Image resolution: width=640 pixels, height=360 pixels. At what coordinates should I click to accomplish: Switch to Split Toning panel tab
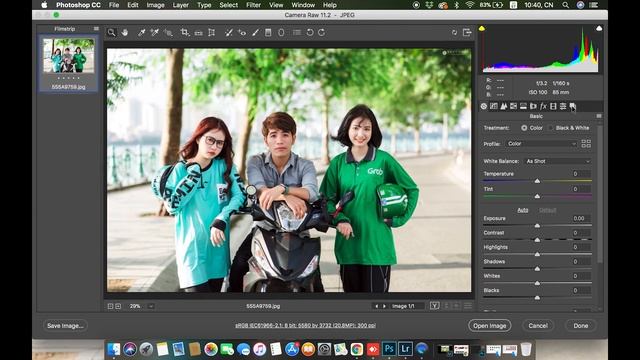523,106
